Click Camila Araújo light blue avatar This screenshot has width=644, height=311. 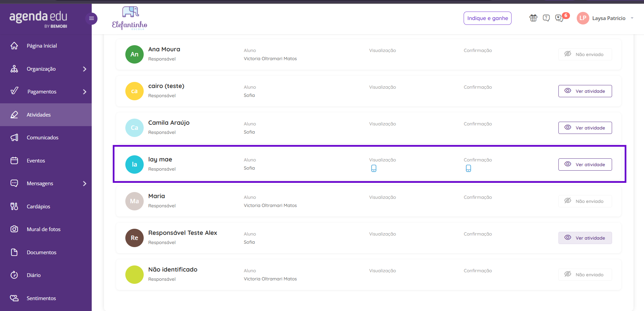tap(135, 128)
